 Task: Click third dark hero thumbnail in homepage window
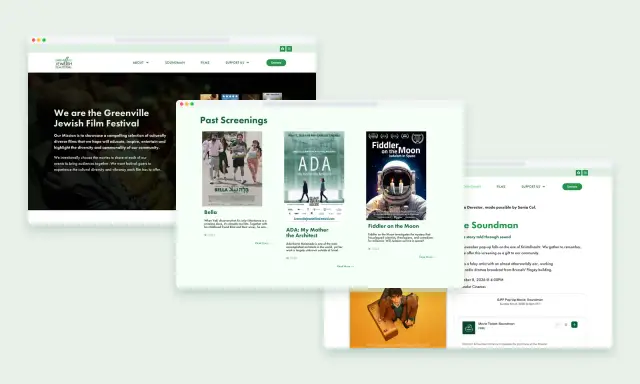(251, 97)
